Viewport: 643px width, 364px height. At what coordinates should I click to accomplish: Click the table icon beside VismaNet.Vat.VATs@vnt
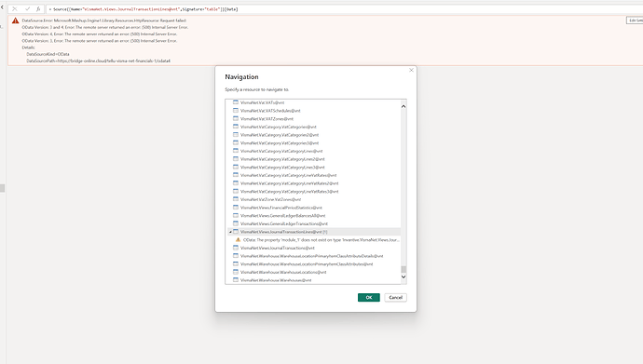(236, 102)
